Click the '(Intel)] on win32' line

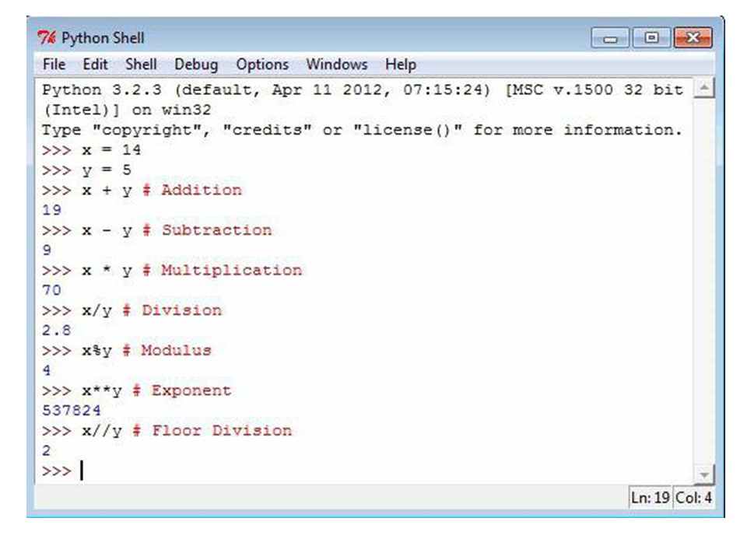click(x=127, y=110)
